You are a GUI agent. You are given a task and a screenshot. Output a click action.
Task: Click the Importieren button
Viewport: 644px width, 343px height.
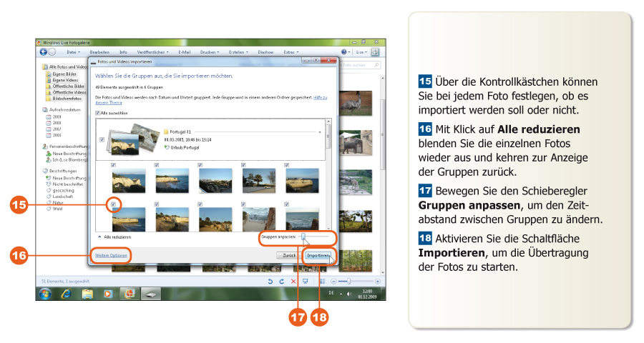point(317,255)
